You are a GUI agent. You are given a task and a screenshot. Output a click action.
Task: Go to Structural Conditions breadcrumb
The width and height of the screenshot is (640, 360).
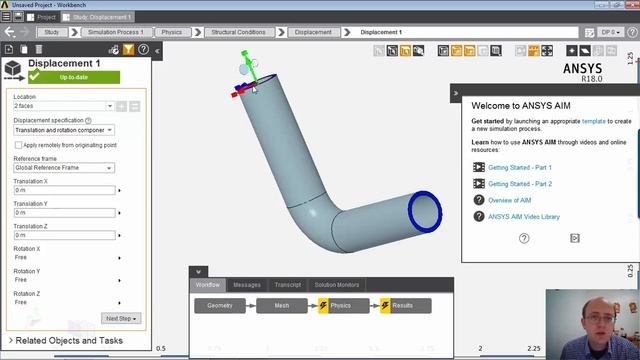[x=238, y=32]
